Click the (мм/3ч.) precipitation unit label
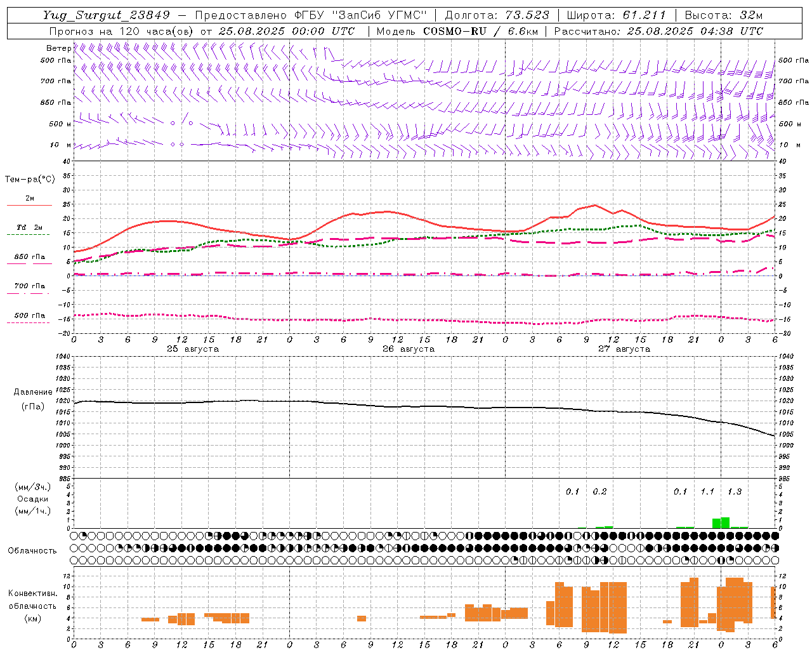 (x=32, y=487)
